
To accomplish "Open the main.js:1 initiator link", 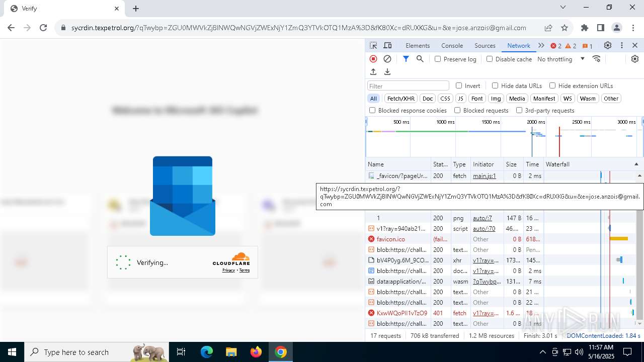I will pyautogui.click(x=485, y=176).
